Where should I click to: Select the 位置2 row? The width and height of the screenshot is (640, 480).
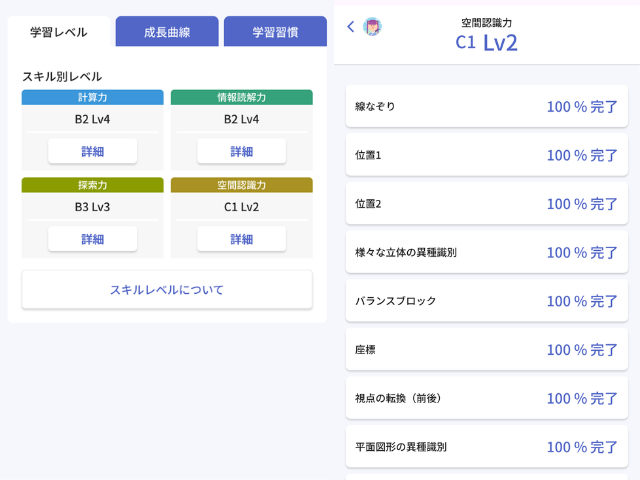pos(487,204)
